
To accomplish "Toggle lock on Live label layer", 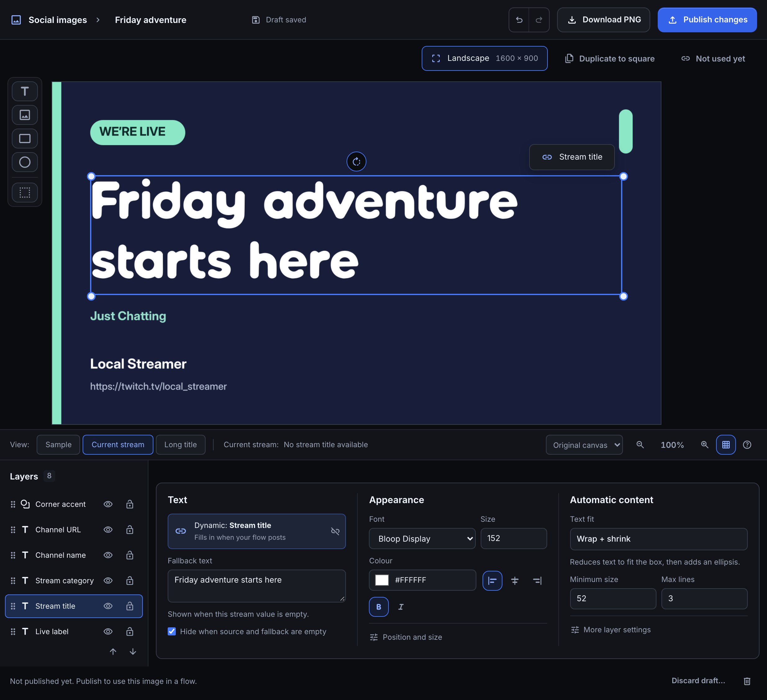I will [130, 632].
